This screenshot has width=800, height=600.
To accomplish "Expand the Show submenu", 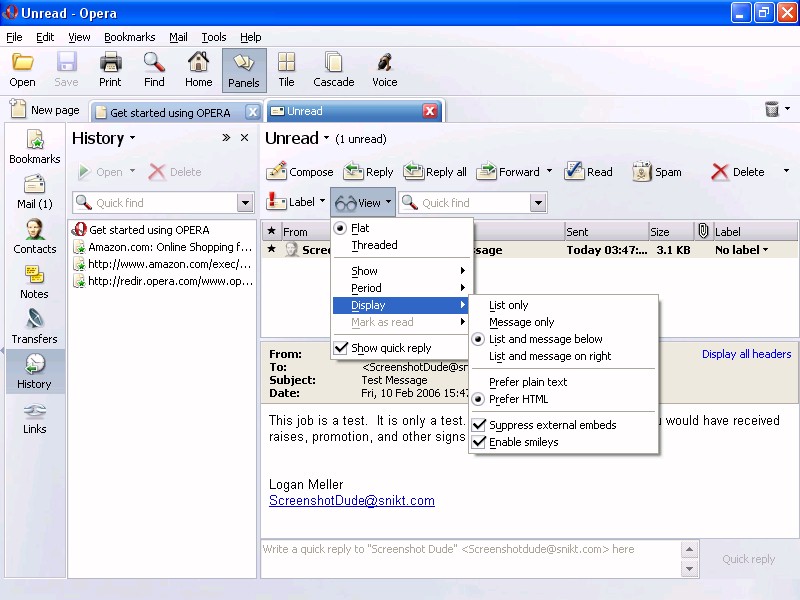I will click(x=402, y=271).
